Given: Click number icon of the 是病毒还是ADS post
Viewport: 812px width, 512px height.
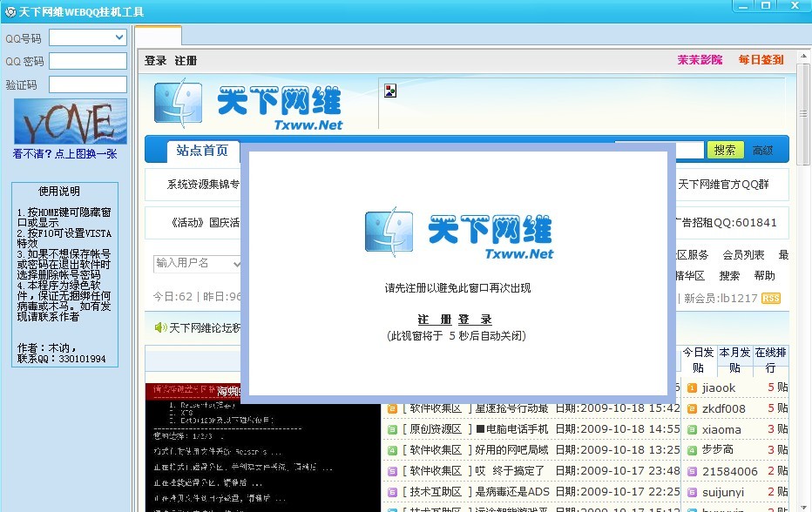Looking at the screenshot, I should (x=392, y=492).
